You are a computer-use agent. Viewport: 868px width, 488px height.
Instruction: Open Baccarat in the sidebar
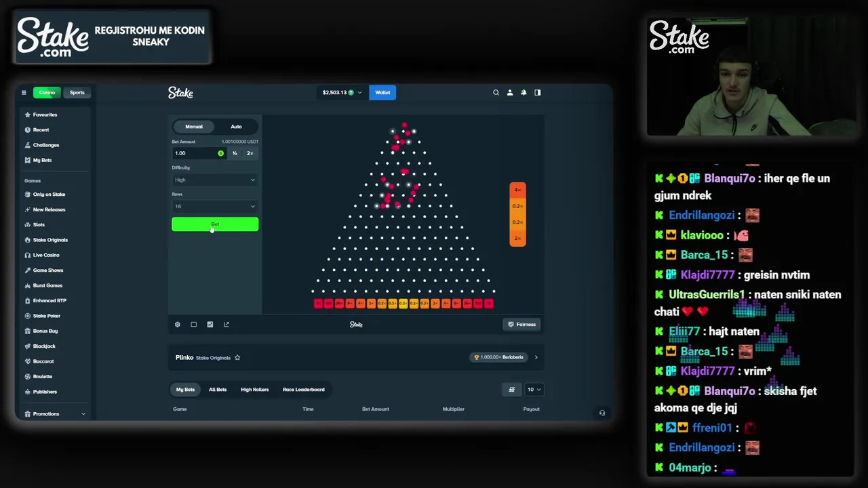43,361
